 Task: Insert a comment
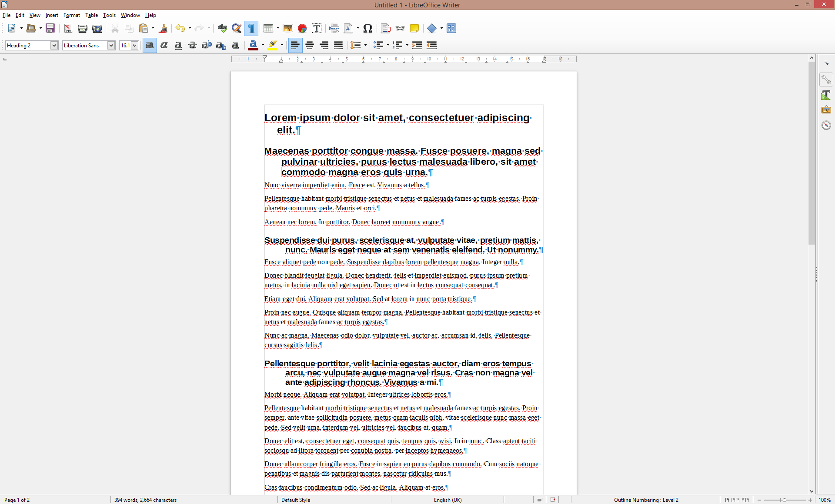coord(414,28)
